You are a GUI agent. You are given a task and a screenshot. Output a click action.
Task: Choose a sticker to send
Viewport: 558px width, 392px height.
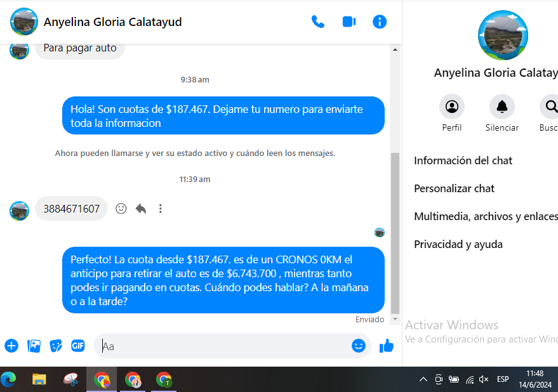pos(56,346)
